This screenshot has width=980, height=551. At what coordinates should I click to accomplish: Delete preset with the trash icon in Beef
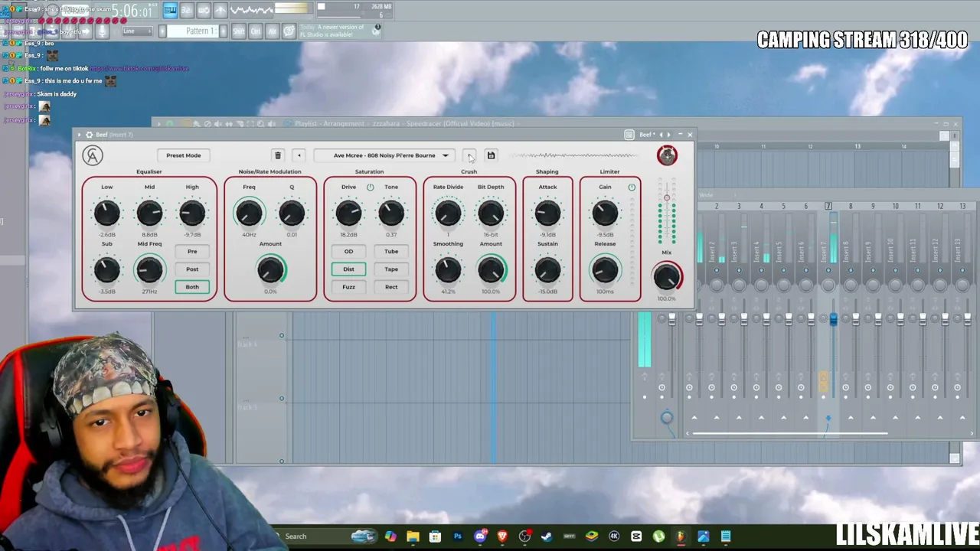pyautogui.click(x=278, y=155)
